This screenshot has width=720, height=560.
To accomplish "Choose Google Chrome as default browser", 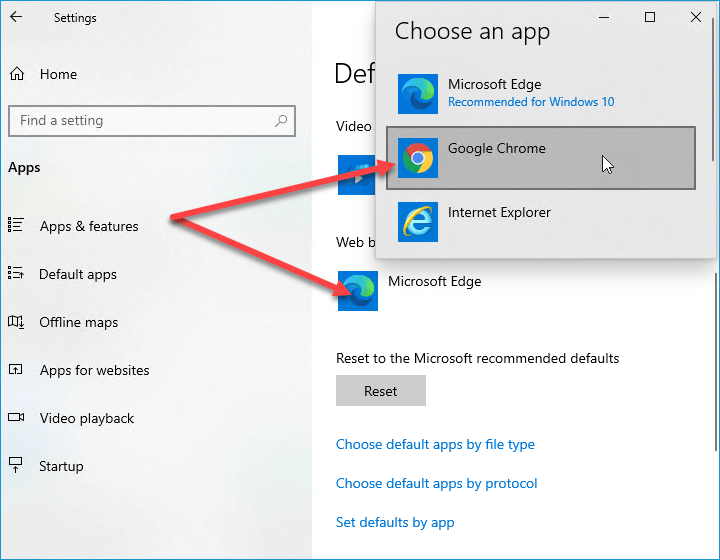I will (540, 158).
